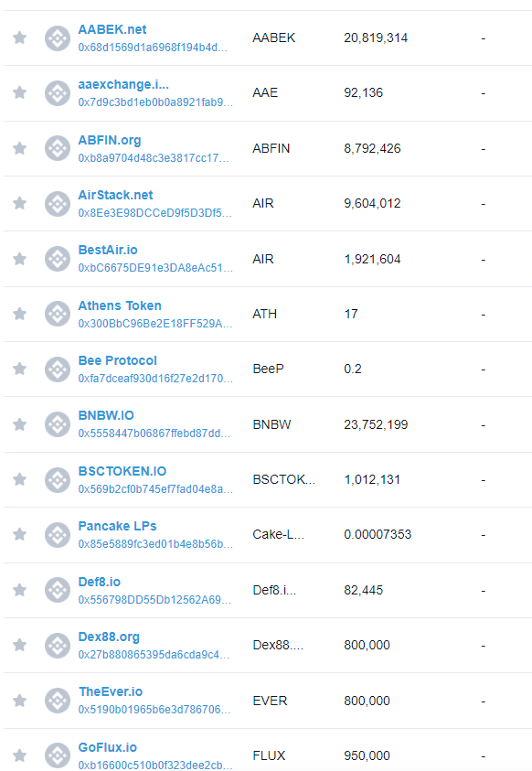The image size is (532, 771).
Task: Click the BestAir.io token logo icon
Action: pos(58,259)
